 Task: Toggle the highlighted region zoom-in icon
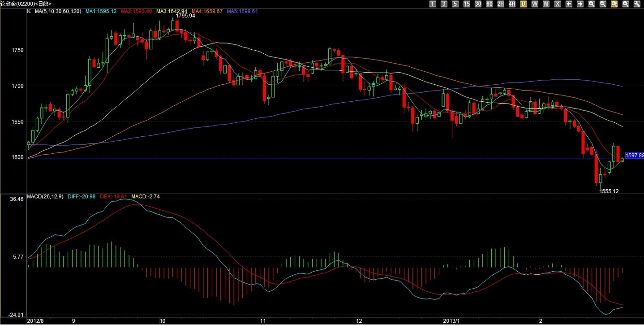point(614,4)
